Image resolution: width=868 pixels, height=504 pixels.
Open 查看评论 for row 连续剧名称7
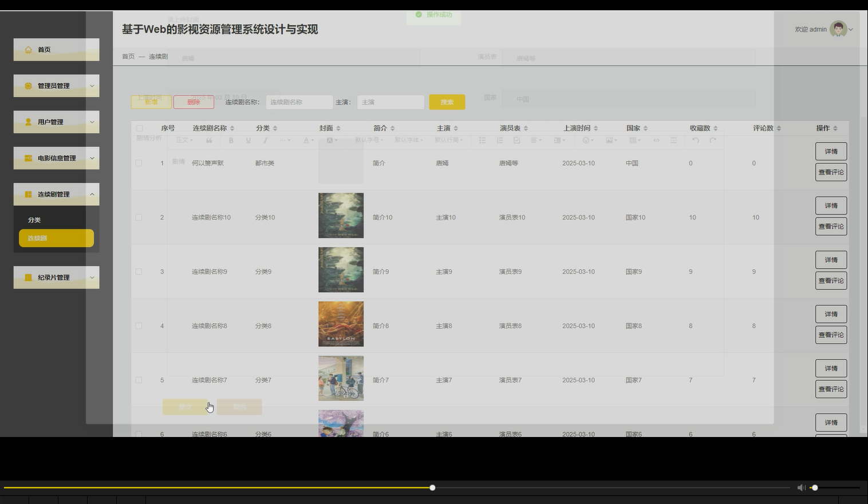[831, 389]
